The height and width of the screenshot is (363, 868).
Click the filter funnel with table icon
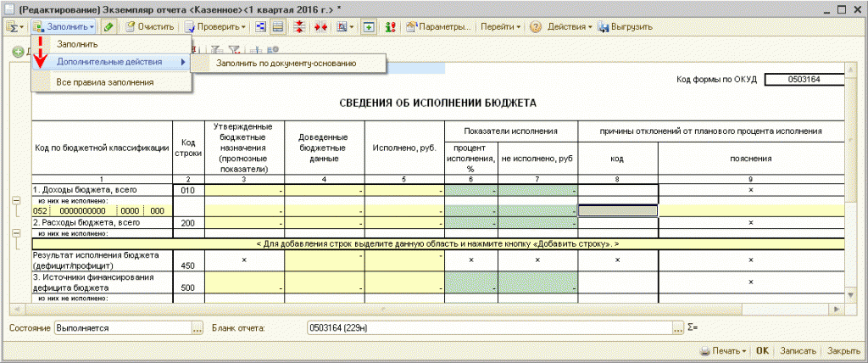point(219,50)
